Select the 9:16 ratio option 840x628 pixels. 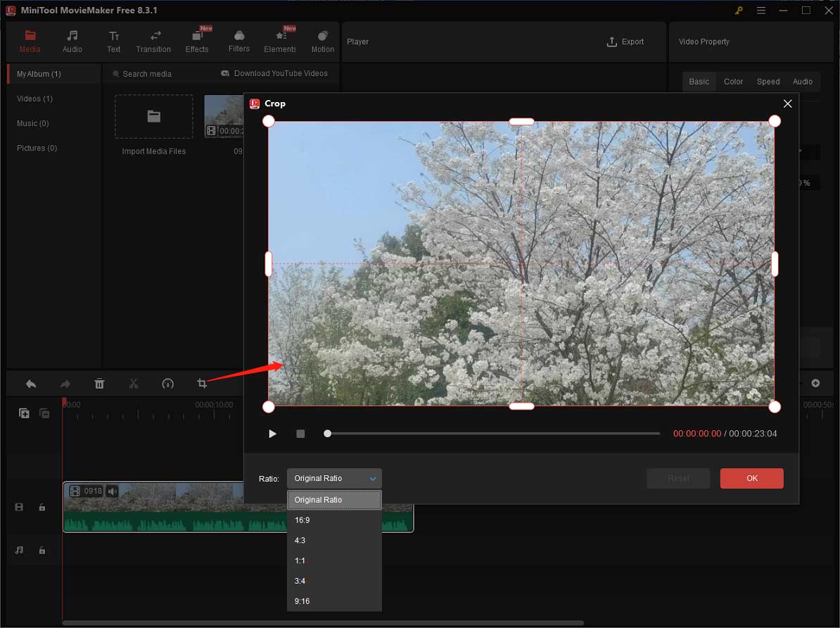303,601
